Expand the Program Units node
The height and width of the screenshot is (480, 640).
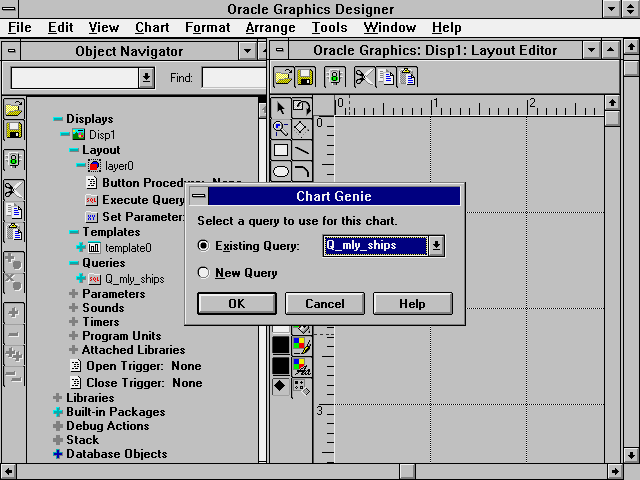click(x=73, y=336)
